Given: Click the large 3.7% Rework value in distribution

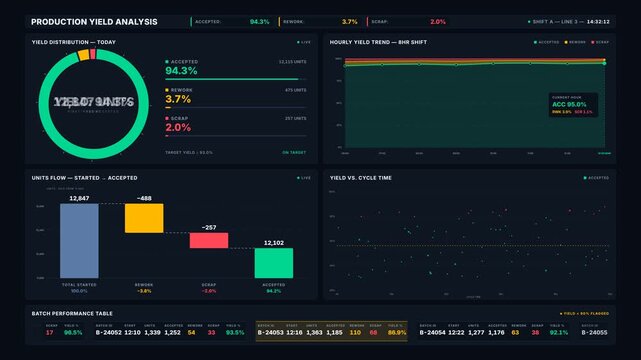Looking at the screenshot, I should (x=178, y=99).
